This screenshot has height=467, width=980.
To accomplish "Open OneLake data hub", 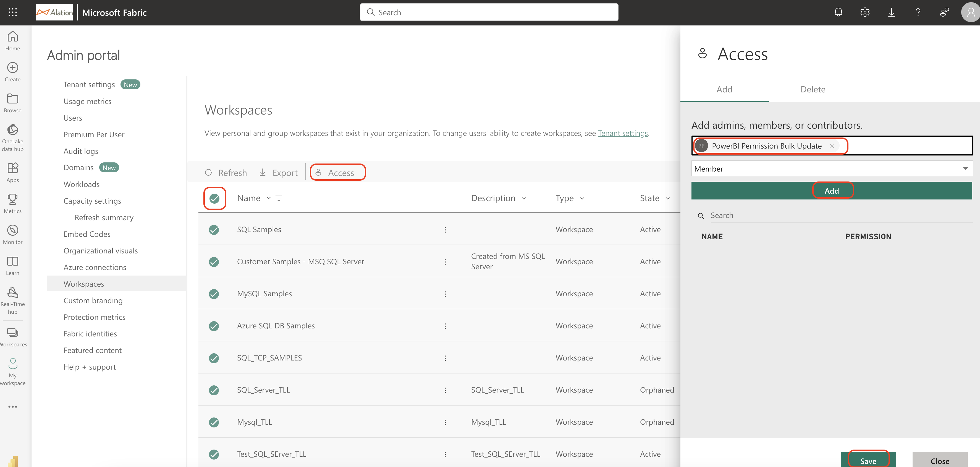I will tap(12, 137).
